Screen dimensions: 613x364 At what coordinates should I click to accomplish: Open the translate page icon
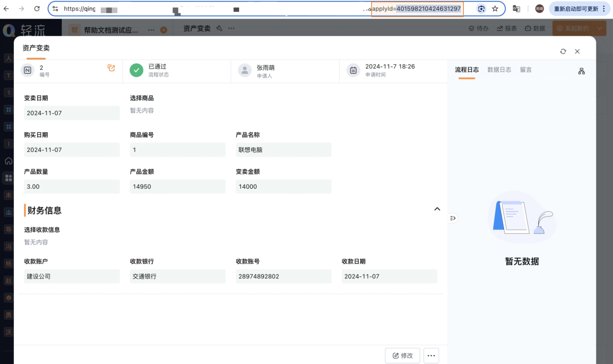pyautogui.click(x=516, y=9)
